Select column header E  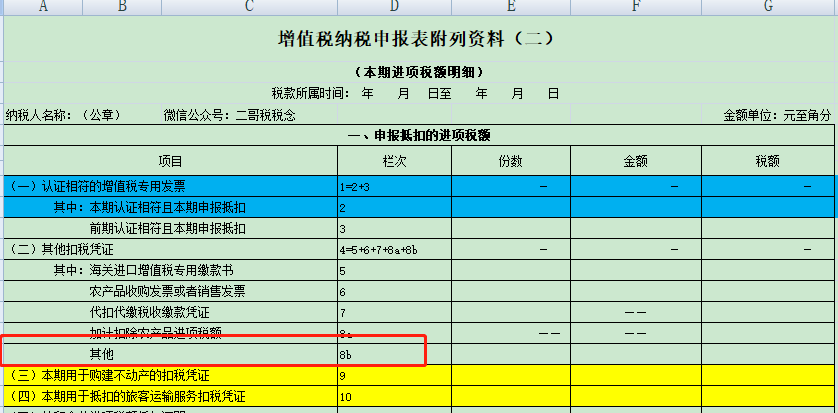coord(510,7)
